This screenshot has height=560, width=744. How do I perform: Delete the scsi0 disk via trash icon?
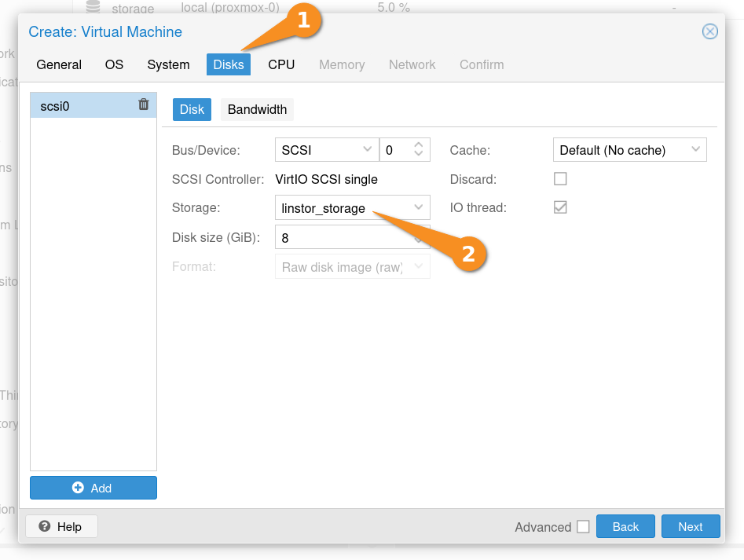pyautogui.click(x=143, y=104)
